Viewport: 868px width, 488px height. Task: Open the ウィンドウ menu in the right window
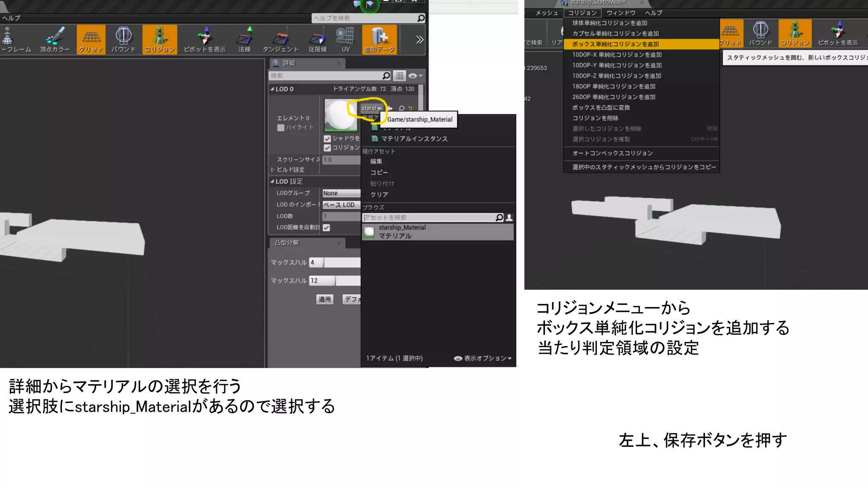pyautogui.click(x=621, y=13)
